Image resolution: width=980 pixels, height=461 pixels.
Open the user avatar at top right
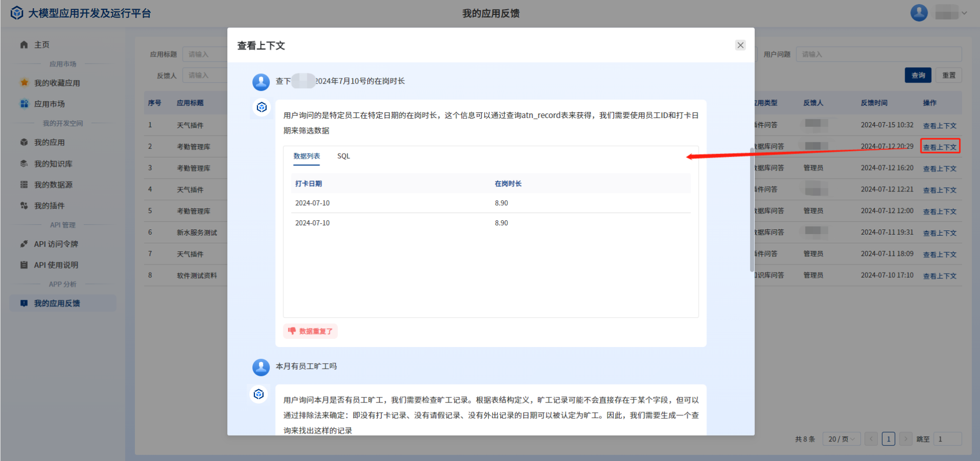918,13
